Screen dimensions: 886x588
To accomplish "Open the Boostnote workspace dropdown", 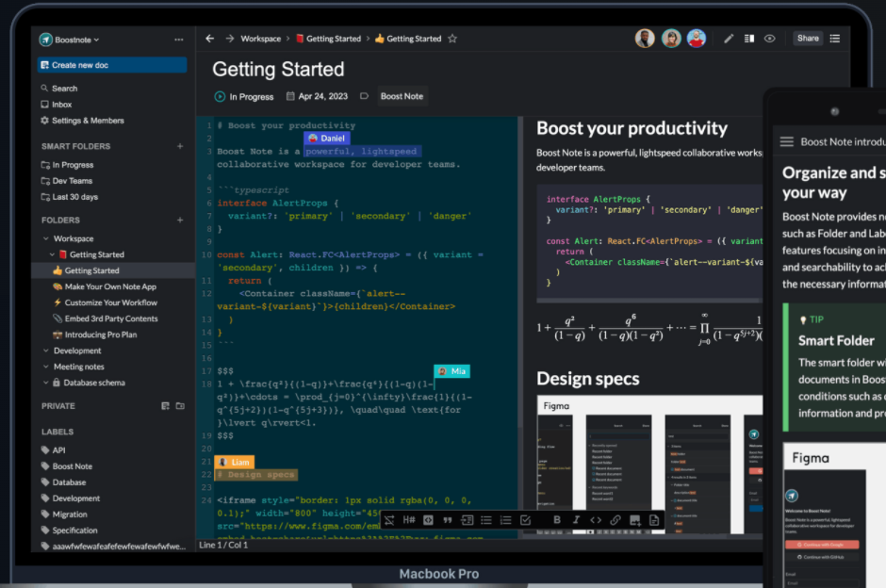I will (69, 40).
